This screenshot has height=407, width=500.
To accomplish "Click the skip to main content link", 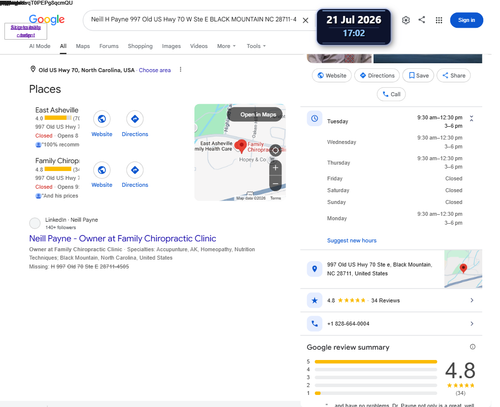I will tap(26, 31).
